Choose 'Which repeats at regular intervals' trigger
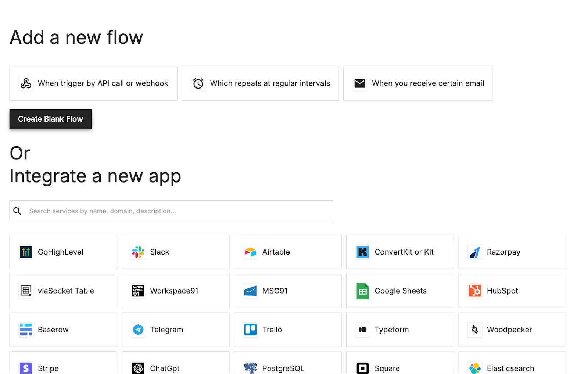Viewport: 588px width, 374px height. [x=260, y=83]
